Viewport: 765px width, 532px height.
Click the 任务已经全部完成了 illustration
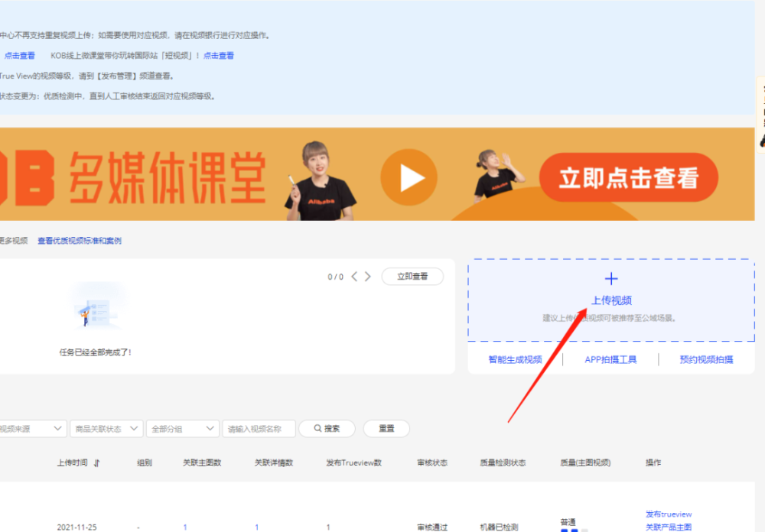pos(96,305)
